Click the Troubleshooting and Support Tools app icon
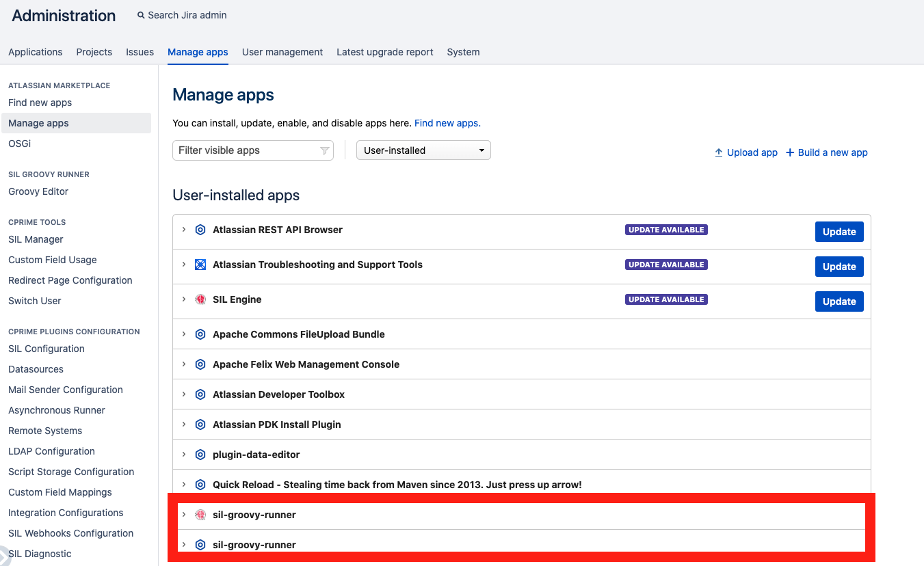The width and height of the screenshot is (924, 566). pyautogui.click(x=200, y=265)
